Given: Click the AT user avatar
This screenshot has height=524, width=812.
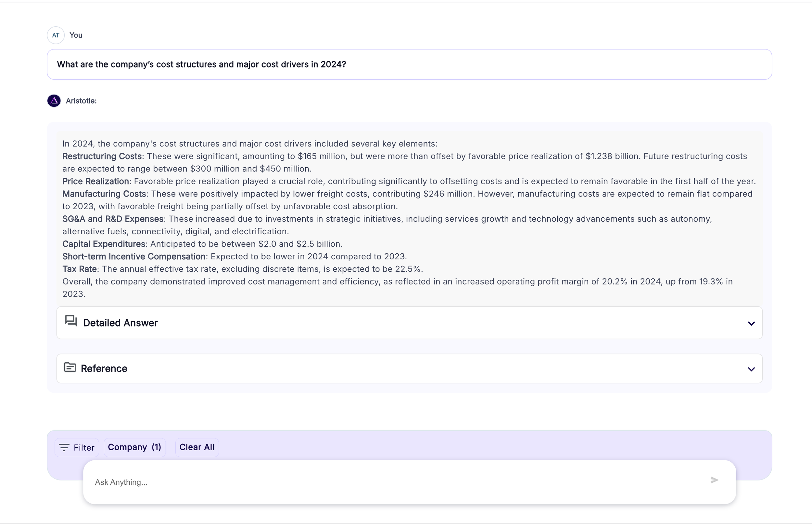Looking at the screenshot, I should 56,35.
